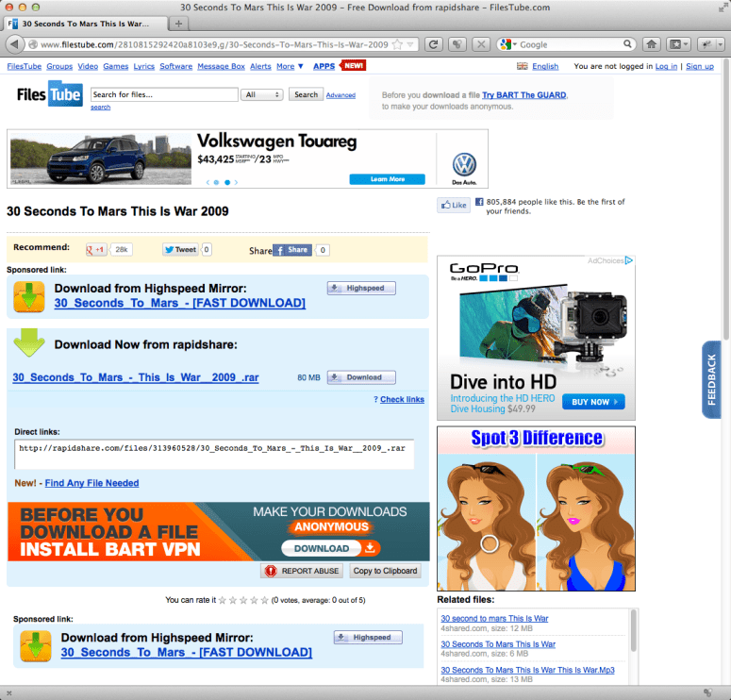
Task: Rate the file with the fifth star
Action: pos(264,600)
